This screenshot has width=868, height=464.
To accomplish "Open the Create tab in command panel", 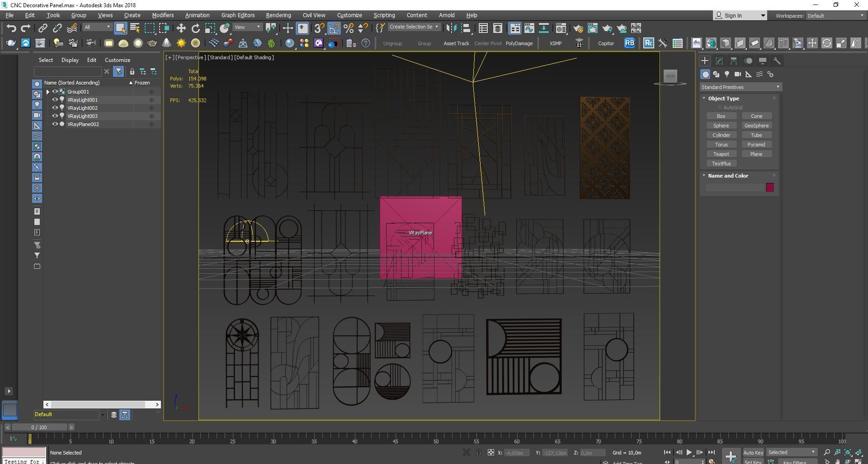I will (704, 61).
